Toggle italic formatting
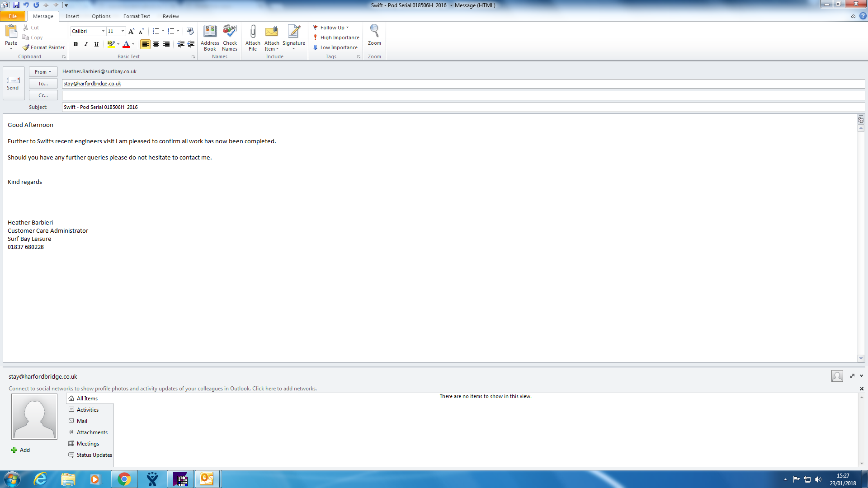Image resolution: width=868 pixels, height=488 pixels. pos(86,44)
